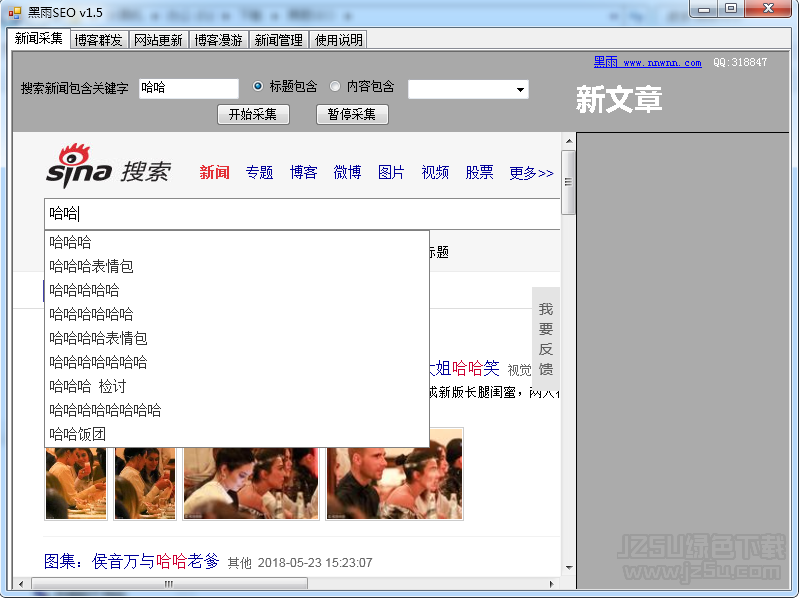The image size is (799, 598).
Task: Open the first dinner photo thumbnail
Action: pos(76,483)
